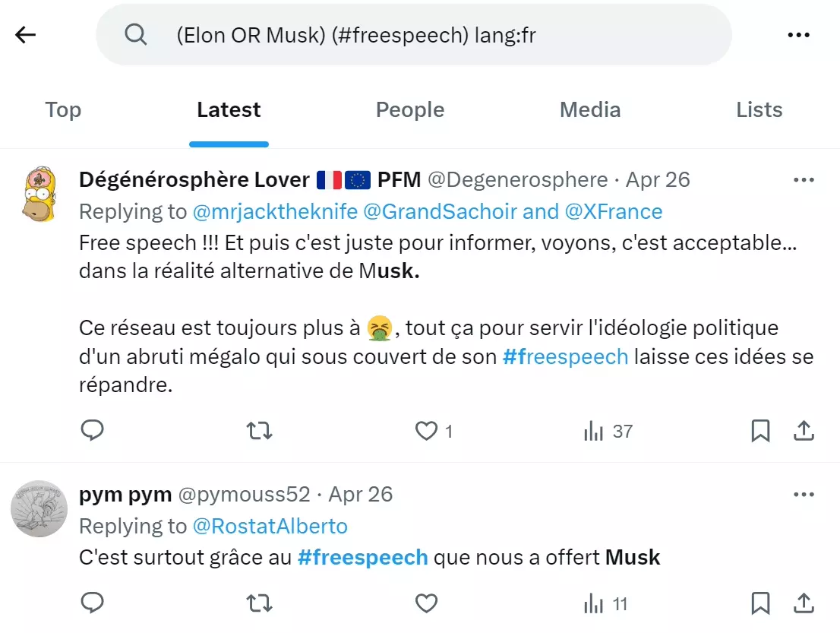
Task: Bookmark the Dégénérosphère Lover tweet
Action: (760, 431)
